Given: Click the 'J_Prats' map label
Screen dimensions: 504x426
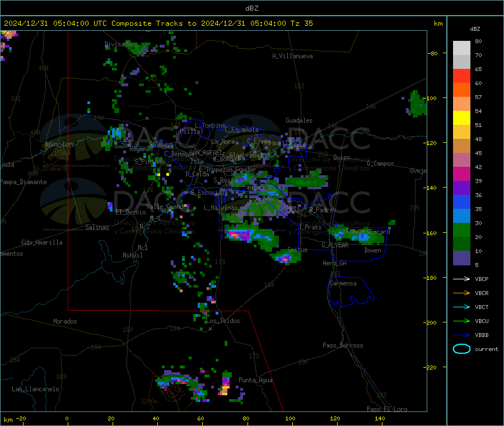Looking at the screenshot, I should click(x=310, y=227).
